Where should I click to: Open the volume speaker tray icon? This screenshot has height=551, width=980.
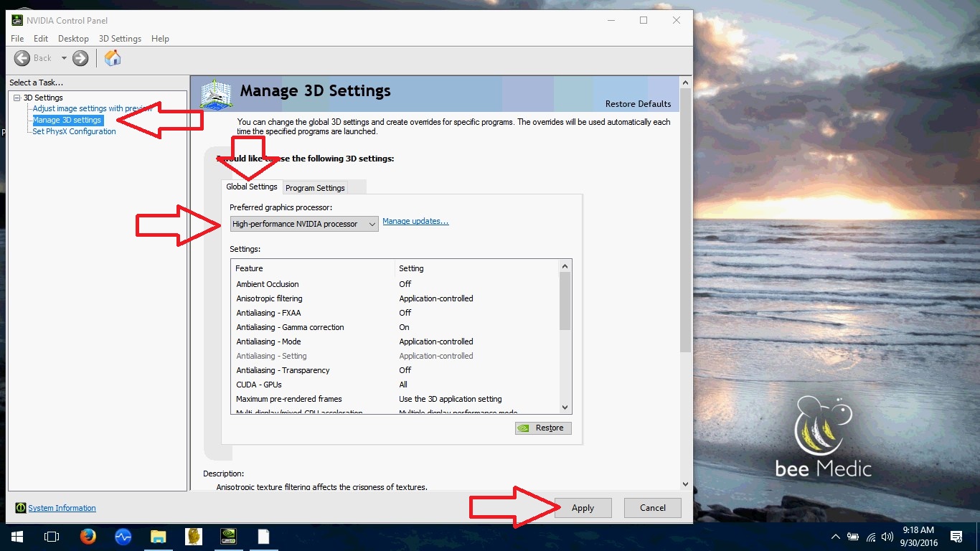[888, 537]
